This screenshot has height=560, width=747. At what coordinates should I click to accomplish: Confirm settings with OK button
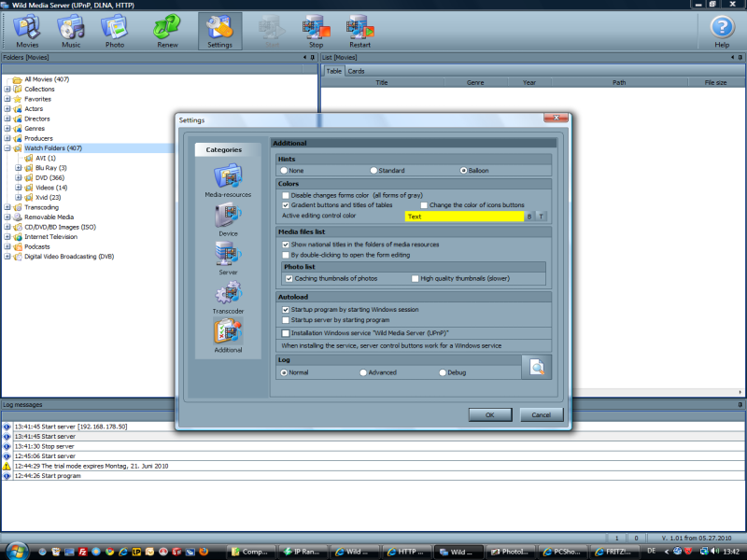[x=490, y=414]
